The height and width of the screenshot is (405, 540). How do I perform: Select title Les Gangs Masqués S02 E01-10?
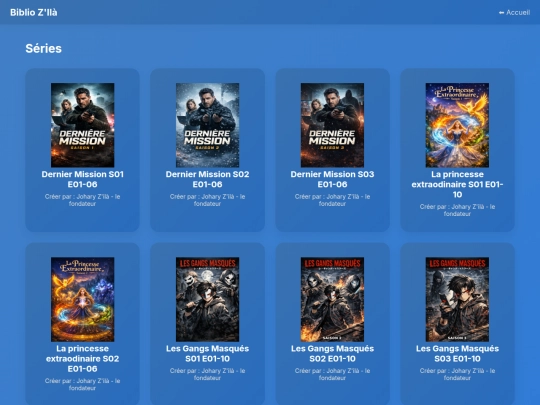coord(332,353)
